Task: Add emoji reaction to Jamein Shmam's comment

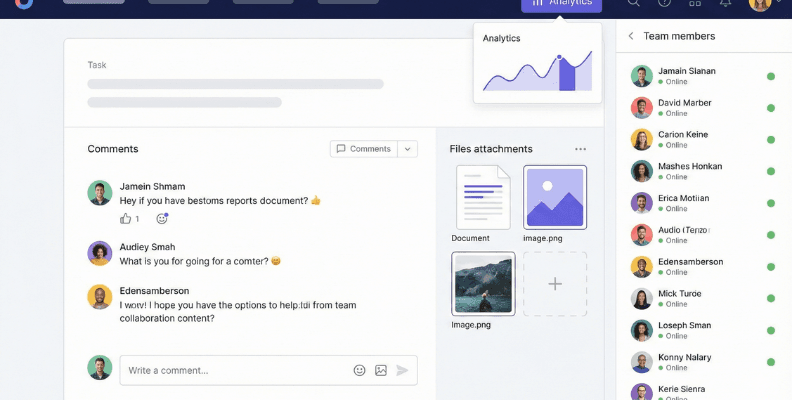Action: coord(162,218)
